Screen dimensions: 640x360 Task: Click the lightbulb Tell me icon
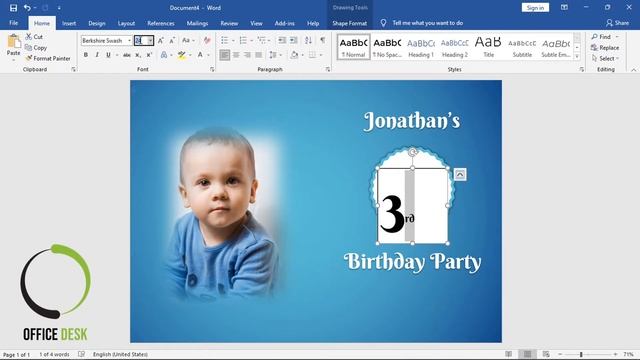coord(383,23)
